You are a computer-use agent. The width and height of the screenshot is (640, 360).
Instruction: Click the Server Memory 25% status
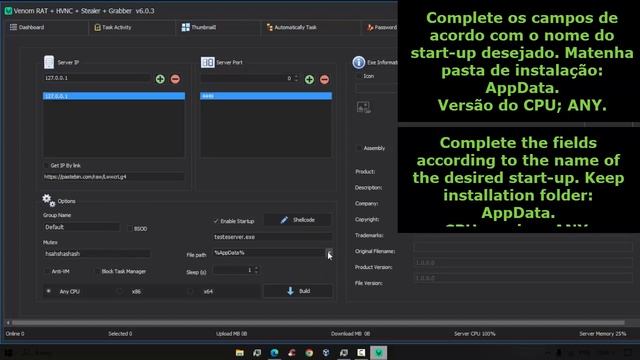tap(602, 333)
